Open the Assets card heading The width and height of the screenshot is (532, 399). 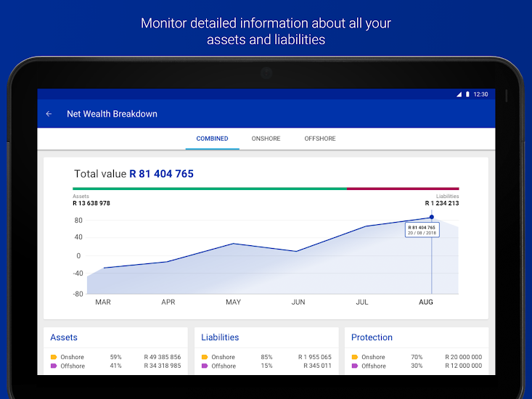click(x=64, y=337)
